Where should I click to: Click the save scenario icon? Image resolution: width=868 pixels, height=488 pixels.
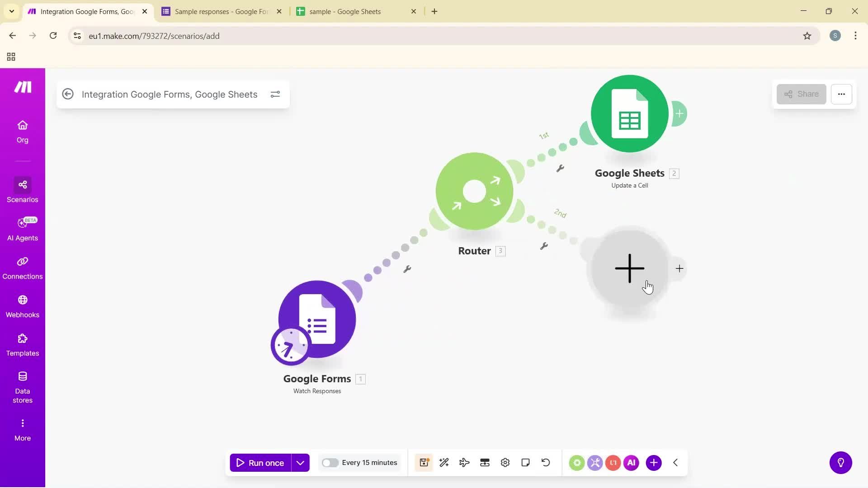click(424, 462)
